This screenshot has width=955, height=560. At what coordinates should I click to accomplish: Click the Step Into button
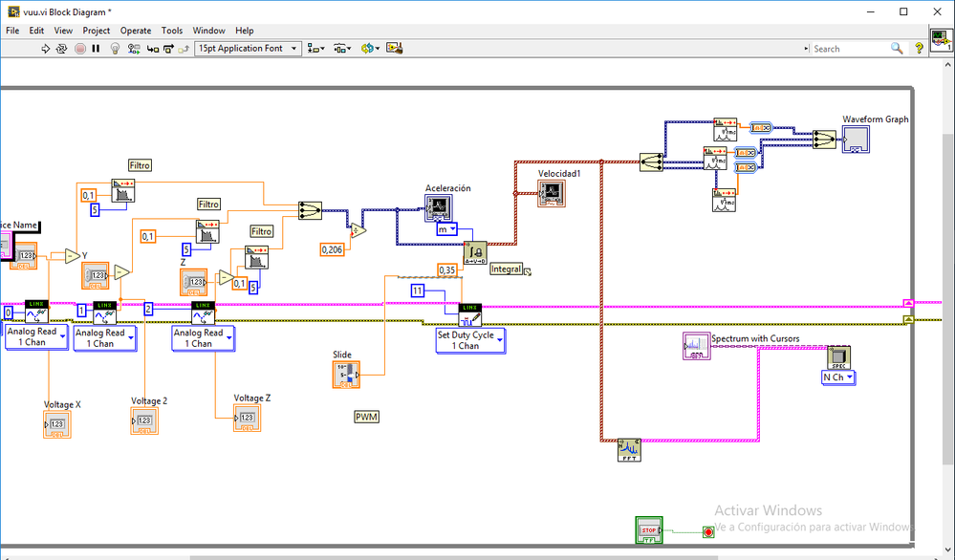click(153, 49)
